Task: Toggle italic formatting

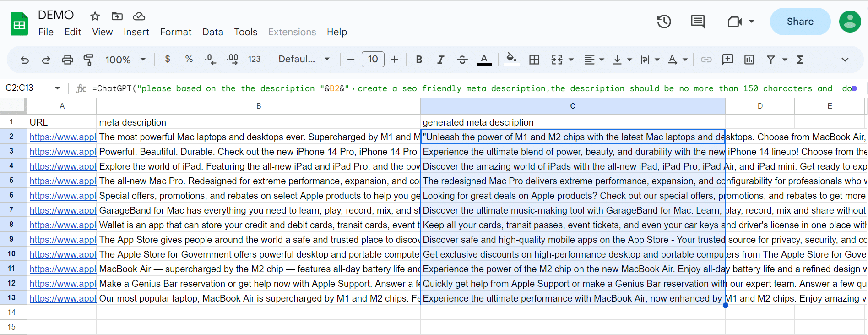Action: click(440, 60)
